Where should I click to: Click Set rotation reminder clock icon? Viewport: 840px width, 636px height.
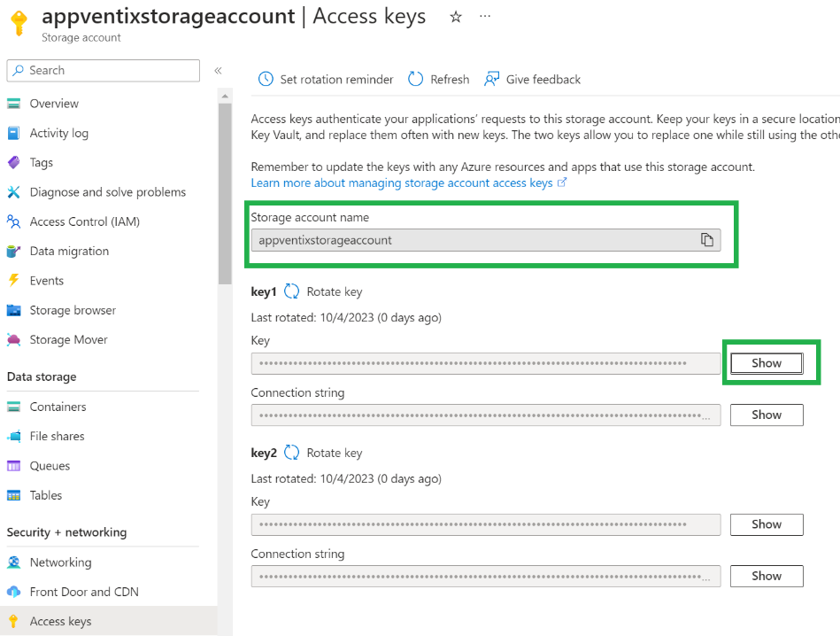266,80
